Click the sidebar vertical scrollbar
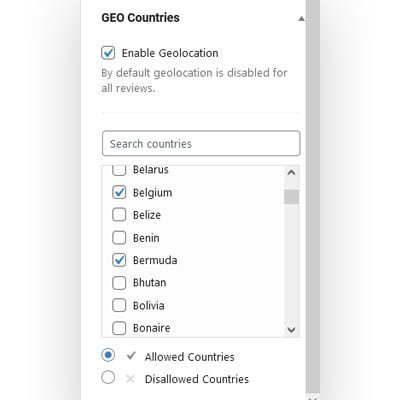Image resolution: width=400 pixels, height=400 pixels. tap(313, 200)
